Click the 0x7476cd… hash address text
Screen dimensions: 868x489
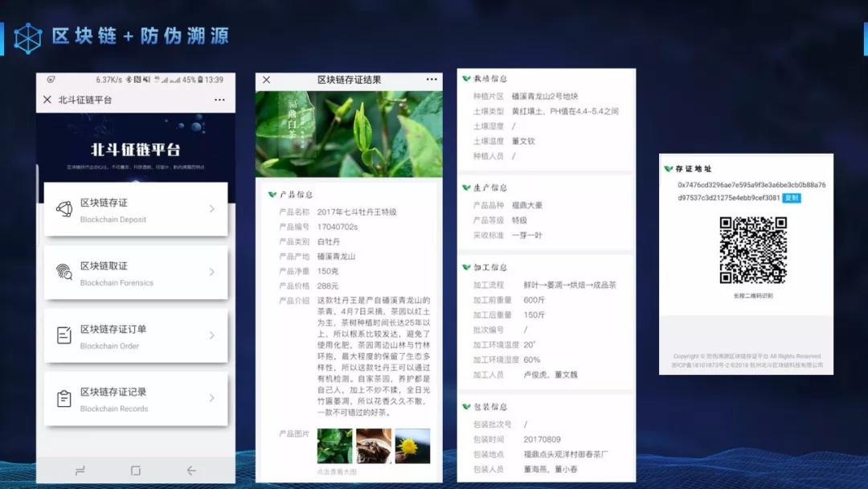(751, 191)
